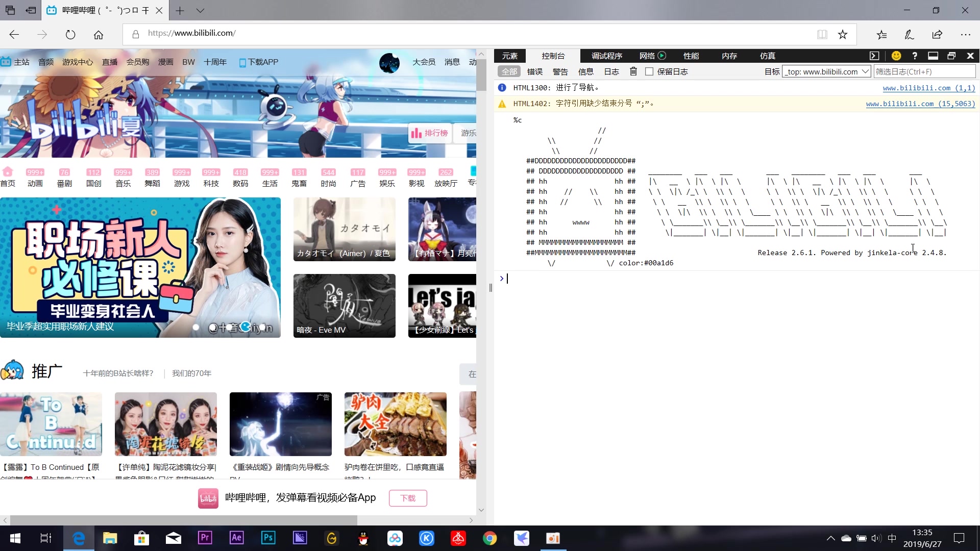Click the browser forward arrow

(x=42, y=35)
